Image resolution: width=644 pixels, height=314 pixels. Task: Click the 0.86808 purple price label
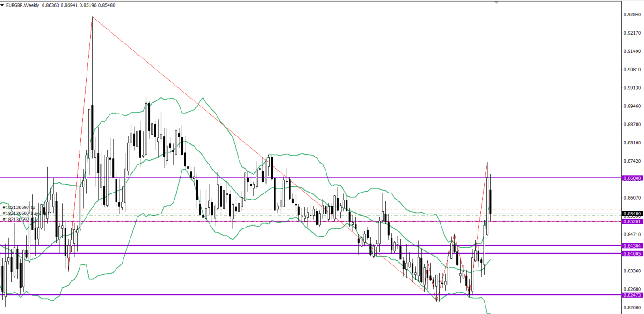632,178
